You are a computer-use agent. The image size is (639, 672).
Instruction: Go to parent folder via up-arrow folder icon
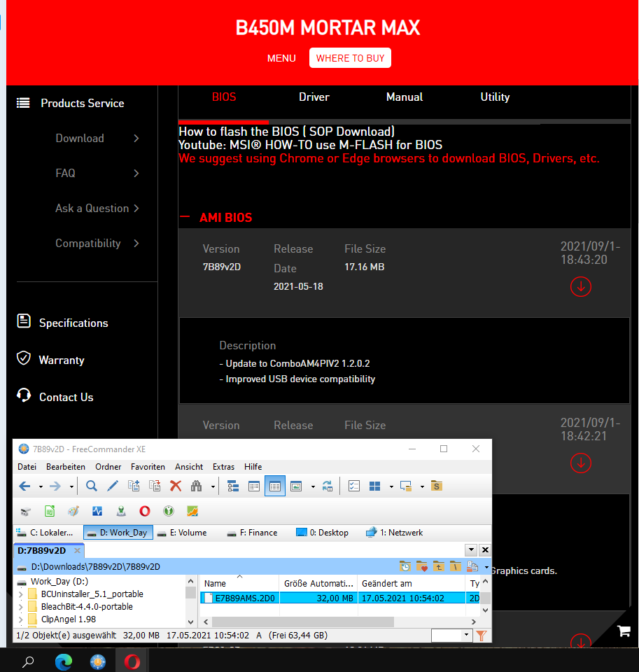coord(439,566)
